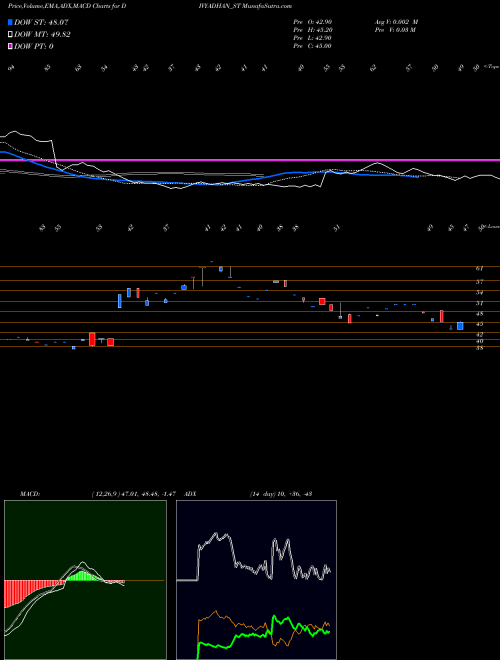Screen dimensions: 500x660
Task: Click the magenta horizontal line on EMA chart
Action: 250,160
